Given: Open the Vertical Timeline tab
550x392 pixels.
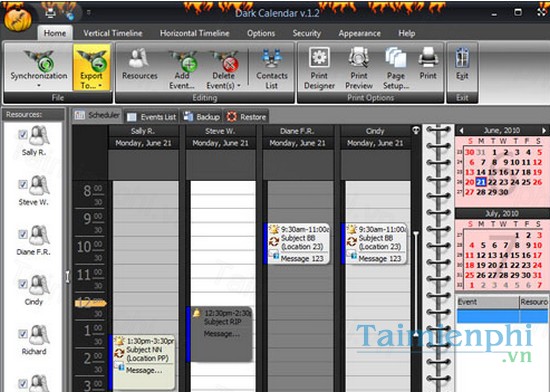Looking at the screenshot, I should [113, 33].
